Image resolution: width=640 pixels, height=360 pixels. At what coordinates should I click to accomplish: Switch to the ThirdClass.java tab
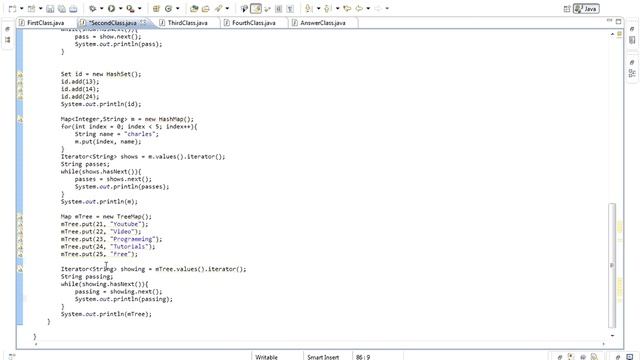point(187,23)
